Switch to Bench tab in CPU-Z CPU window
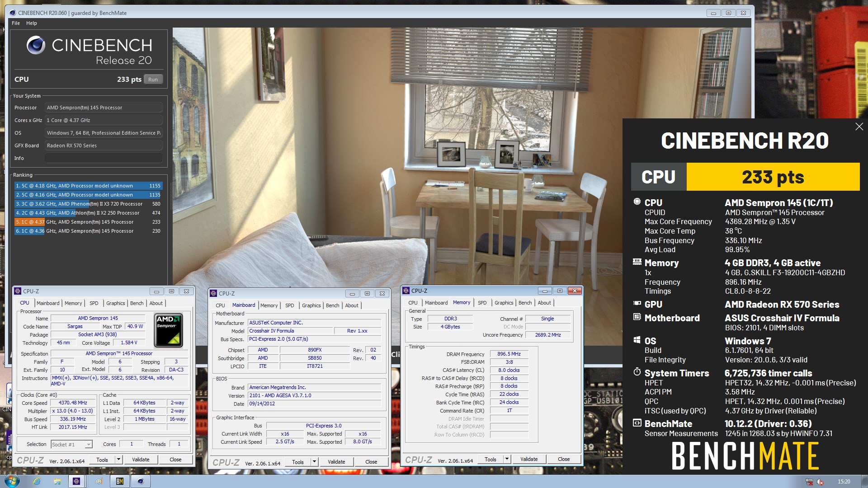 point(137,303)
